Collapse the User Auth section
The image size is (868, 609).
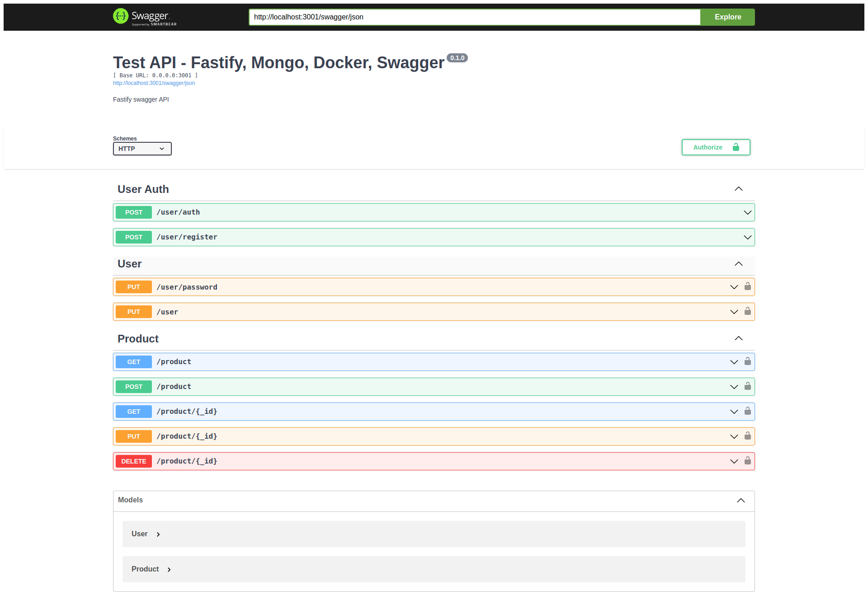coord(738,189)
